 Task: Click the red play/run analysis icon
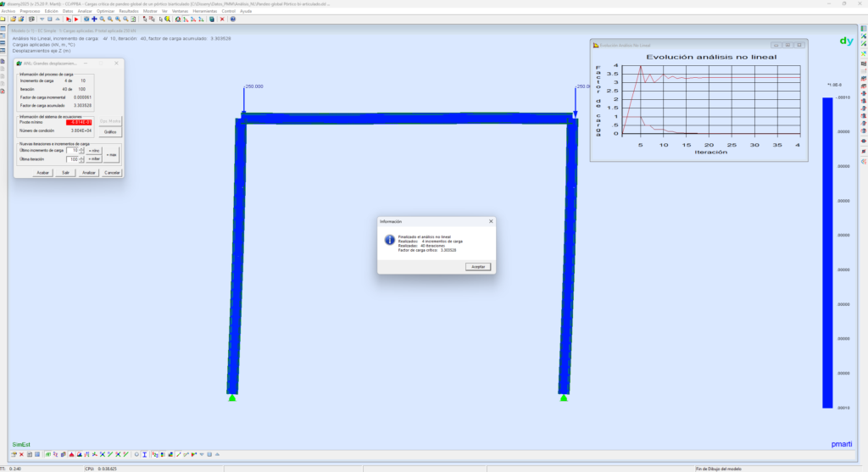point(76,19)
